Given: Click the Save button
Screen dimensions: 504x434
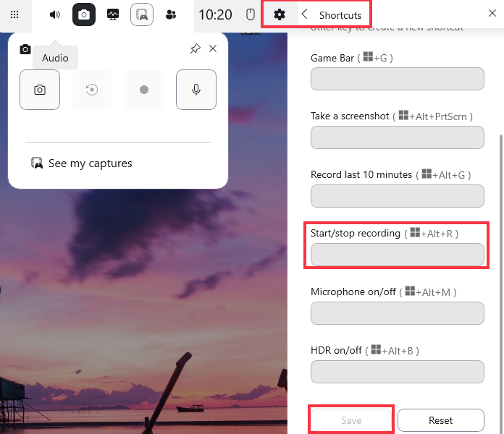Looking at the screenshot, I should [x=351, y=420].
